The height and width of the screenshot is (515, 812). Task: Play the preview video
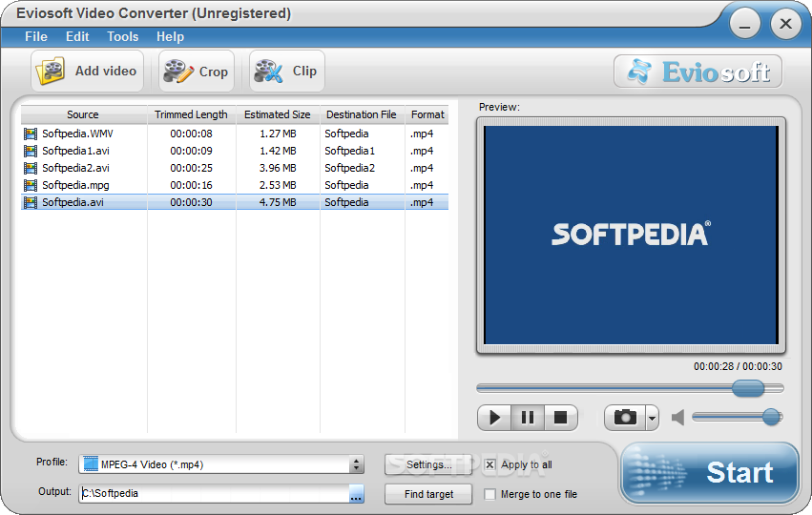click(x=494, y=418)
